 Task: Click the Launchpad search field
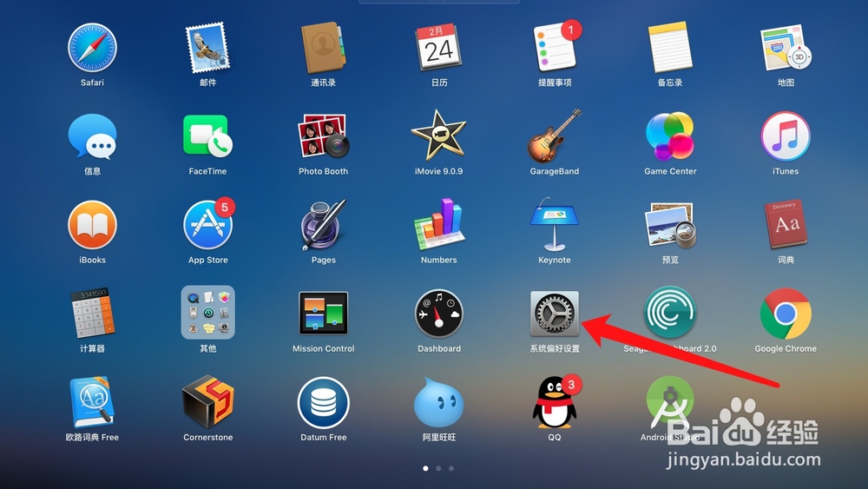pyautogui.click(x=439, y=2)
